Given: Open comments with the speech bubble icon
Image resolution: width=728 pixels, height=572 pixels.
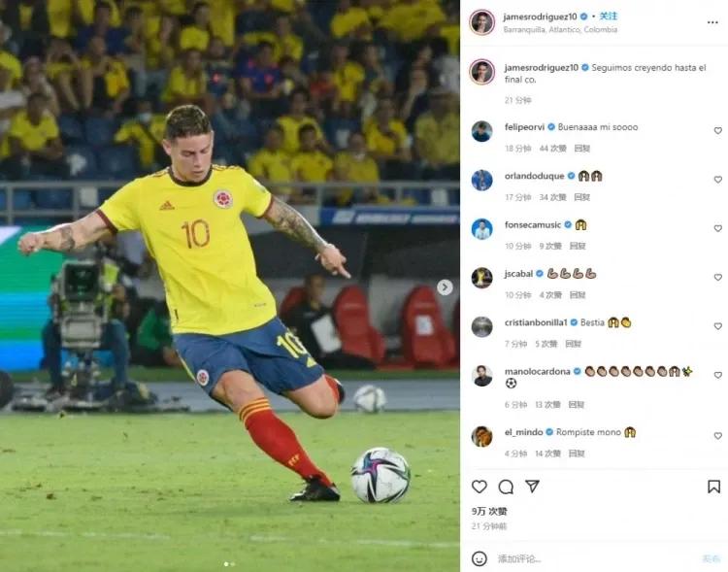Looking at the screenshot, I should pos(506,487).
